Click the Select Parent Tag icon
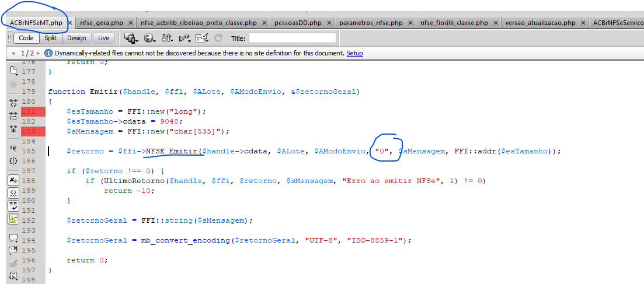The image size is (644, 284). [13, 148]
